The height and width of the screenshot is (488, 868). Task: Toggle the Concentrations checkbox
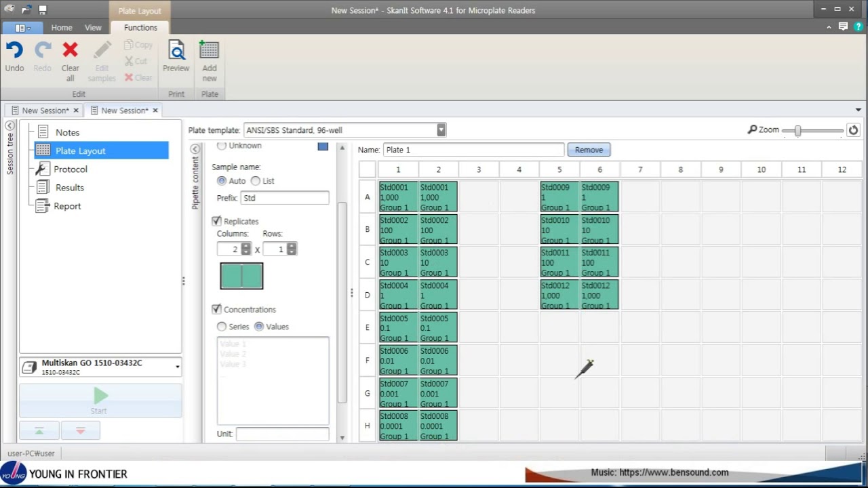tap(217, 309)
